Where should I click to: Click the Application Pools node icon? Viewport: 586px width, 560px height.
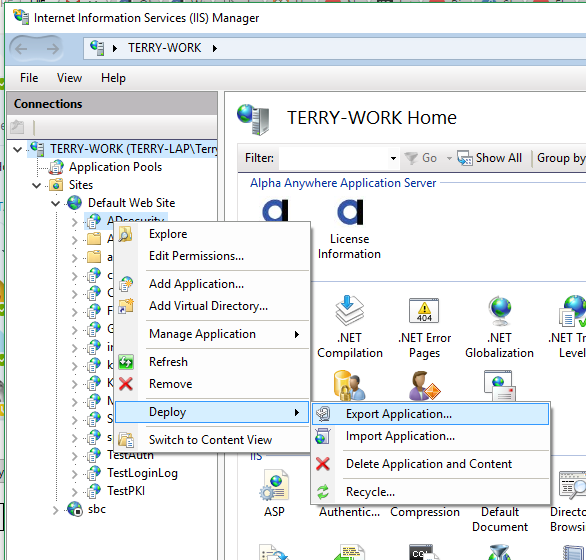tap(56, 167)
